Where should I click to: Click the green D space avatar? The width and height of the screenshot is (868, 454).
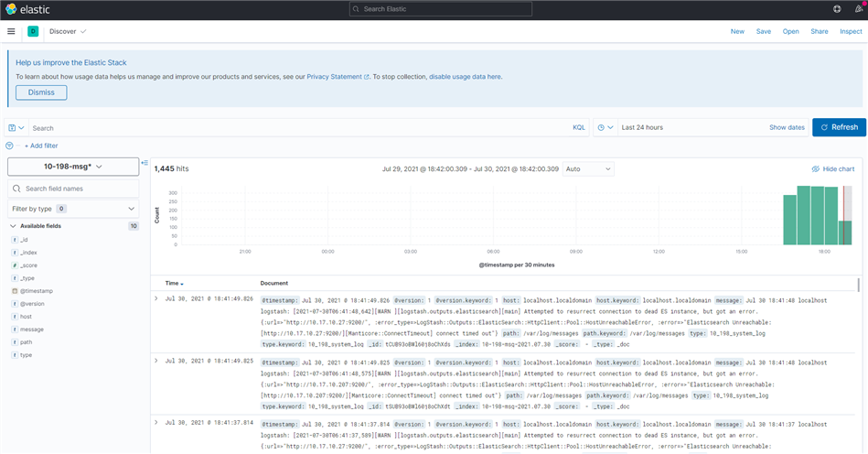33,31
